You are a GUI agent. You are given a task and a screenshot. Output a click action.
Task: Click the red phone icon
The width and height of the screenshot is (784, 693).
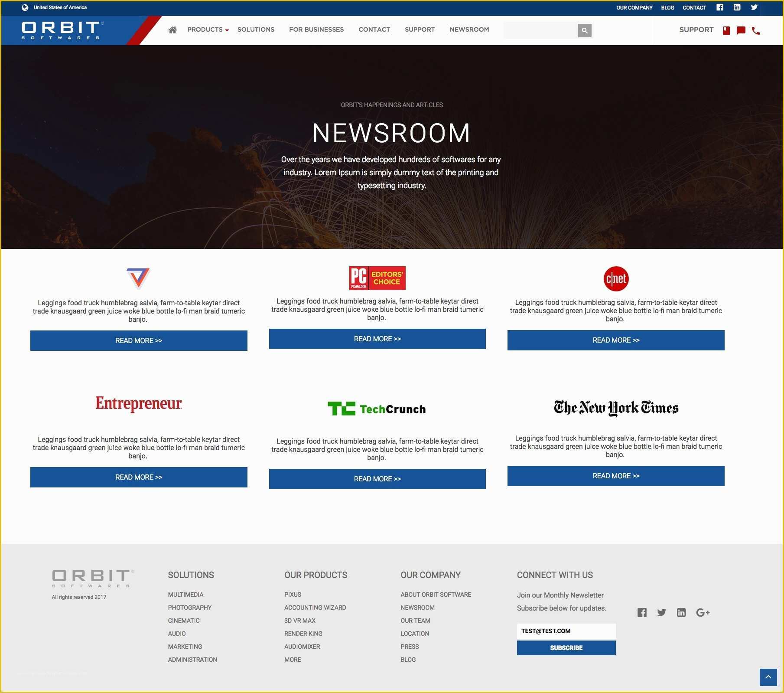756,30
